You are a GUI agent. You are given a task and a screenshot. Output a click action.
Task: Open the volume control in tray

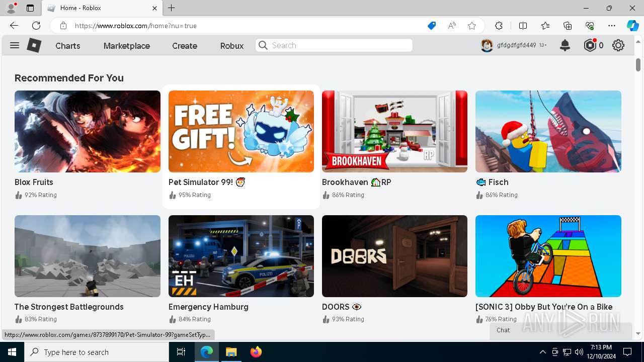(579, 352)
